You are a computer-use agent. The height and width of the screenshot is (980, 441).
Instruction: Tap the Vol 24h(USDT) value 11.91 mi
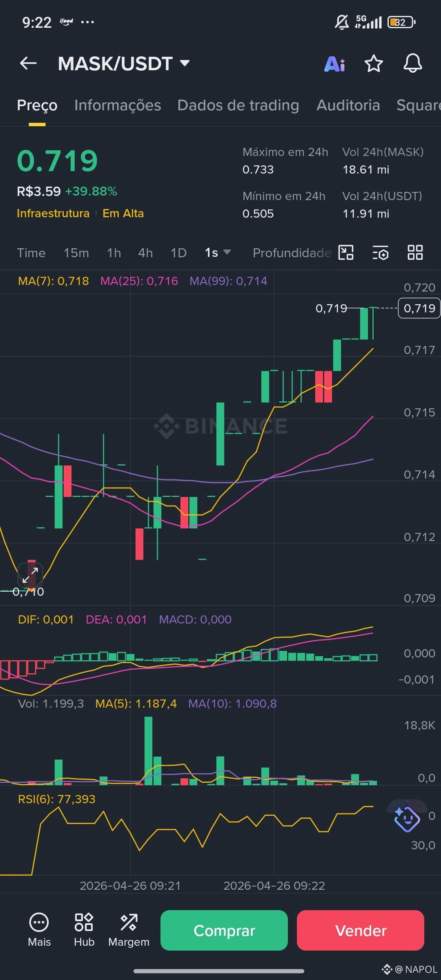tap(366, 214)
